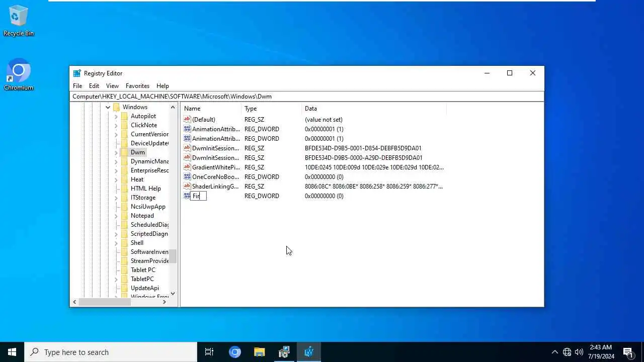Show hidden system tray icons
The width and height of the screenshot is (644, 362).
555,352
